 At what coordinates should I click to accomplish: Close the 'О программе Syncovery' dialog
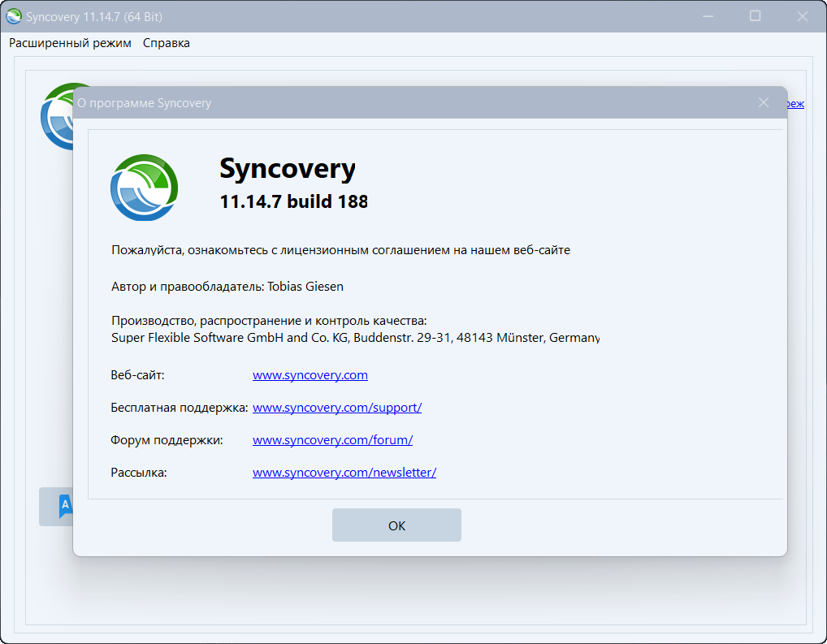coord(763,102)
